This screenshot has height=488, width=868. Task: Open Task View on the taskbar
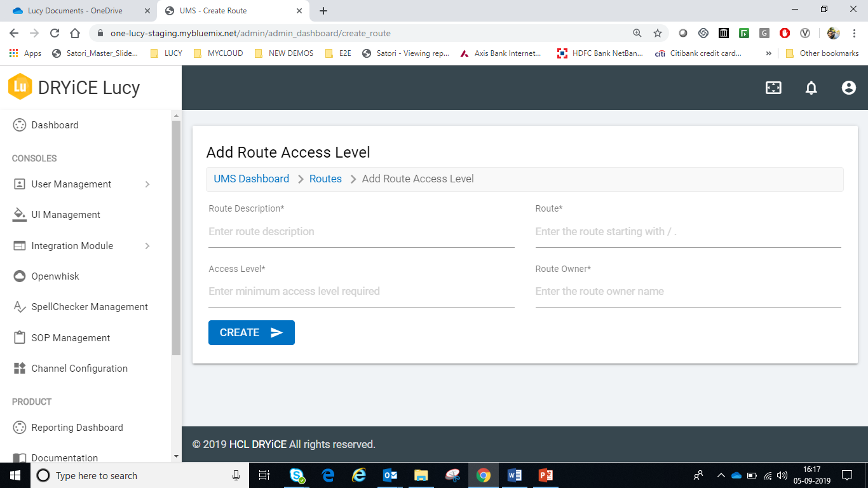pyautogui.click(x=265, y=475)
